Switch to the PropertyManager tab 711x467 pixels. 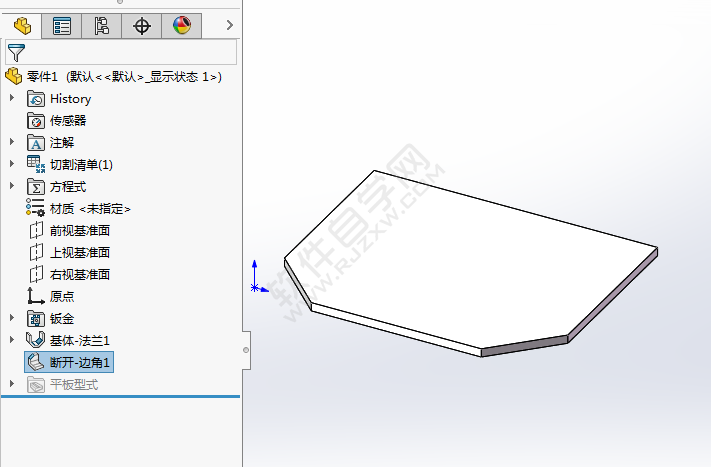coord(62,25)
